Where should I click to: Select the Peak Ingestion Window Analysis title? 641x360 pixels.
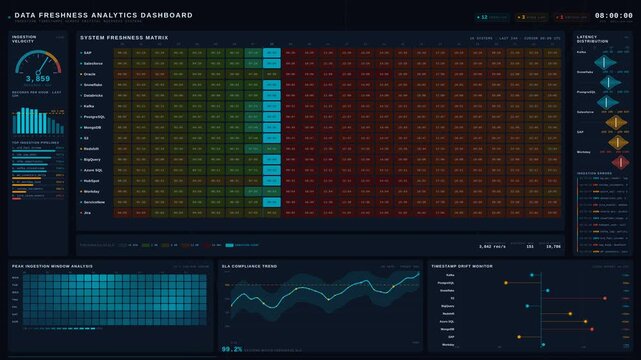pos(52,266)
